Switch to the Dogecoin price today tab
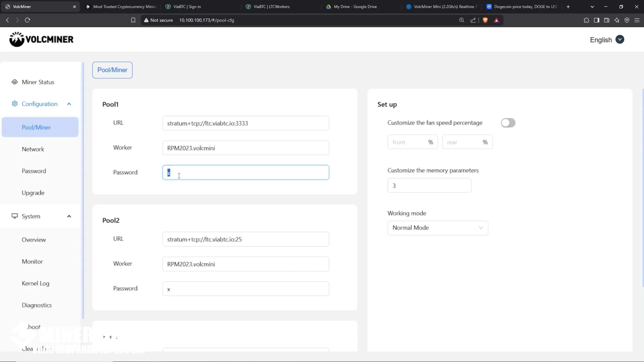644x362 pixels. 522,7
